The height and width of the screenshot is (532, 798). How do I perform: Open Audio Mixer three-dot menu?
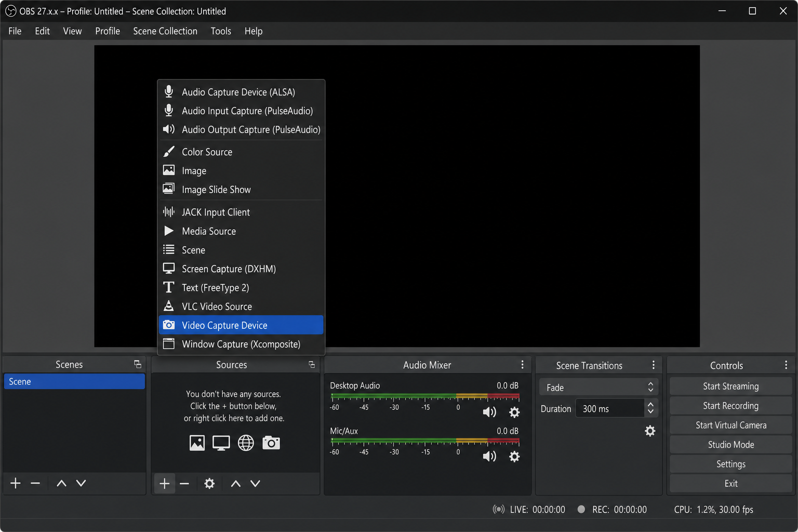523,365
